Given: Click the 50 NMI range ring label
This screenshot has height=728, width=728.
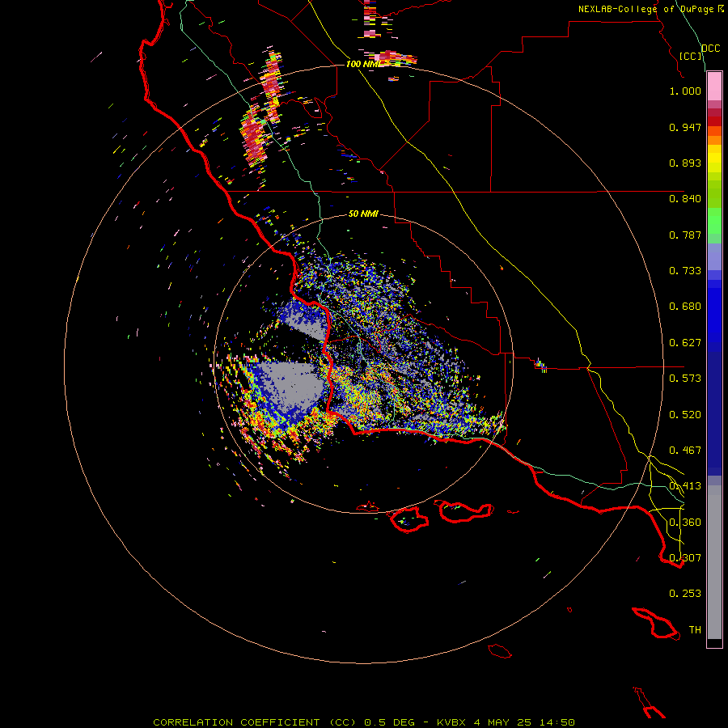Looking at the screenshot, I should point(363,214).
